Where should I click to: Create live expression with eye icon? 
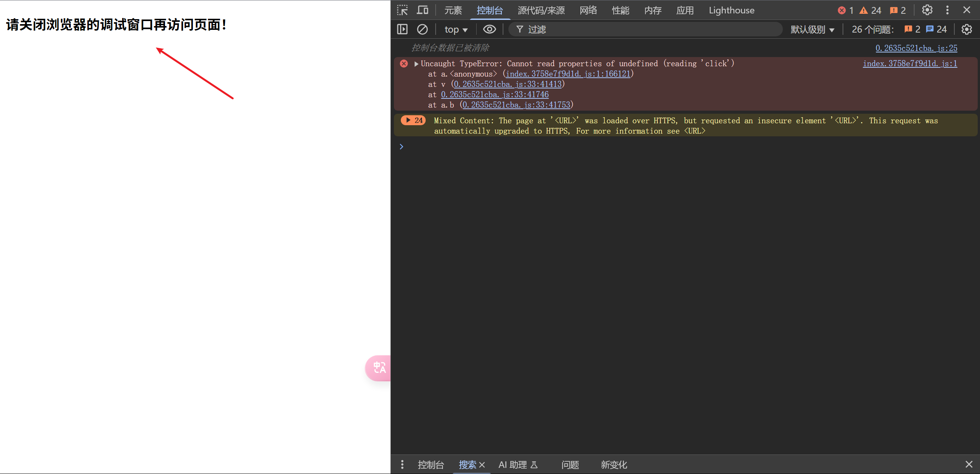(489, 29)
